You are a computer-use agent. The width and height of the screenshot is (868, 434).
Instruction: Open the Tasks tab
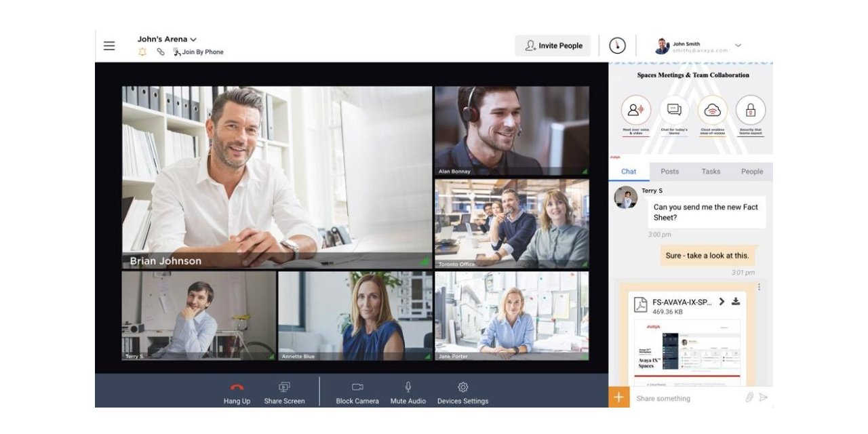pos(711,172)
